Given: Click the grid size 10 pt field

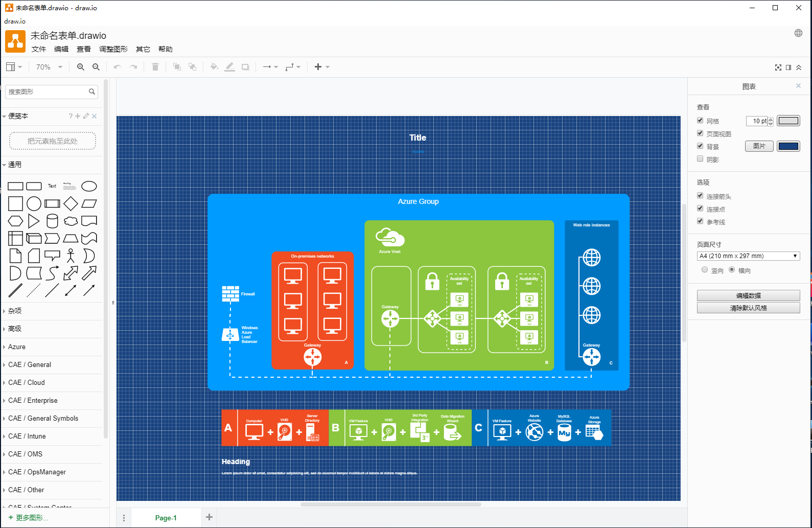Looking at the screenshot, I should (x=757, y=121).
